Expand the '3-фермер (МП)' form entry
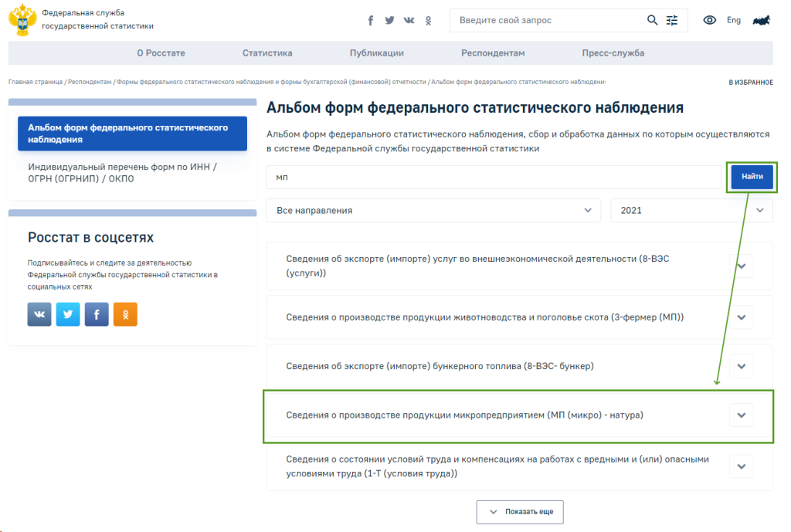 pos(741,317)
